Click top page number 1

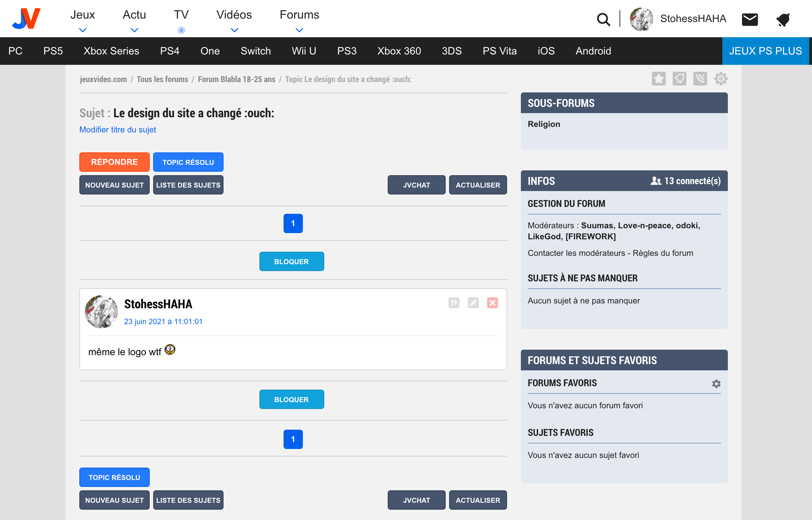click(x=293, y=223)
